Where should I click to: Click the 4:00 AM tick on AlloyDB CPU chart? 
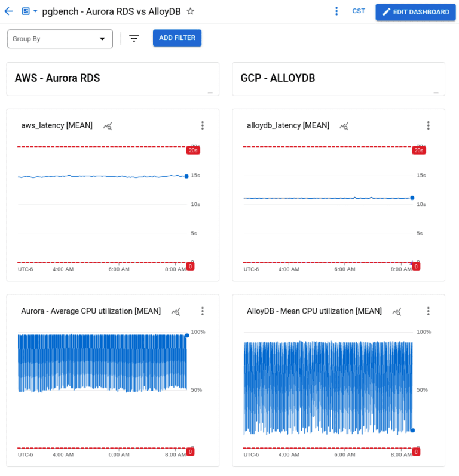[289, 454]
